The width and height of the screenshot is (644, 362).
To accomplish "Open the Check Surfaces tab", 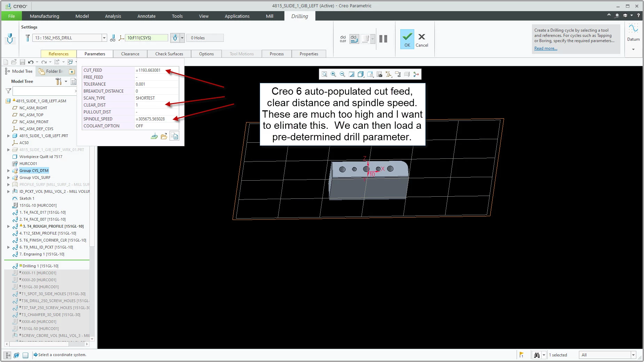I will click(169, 54).
